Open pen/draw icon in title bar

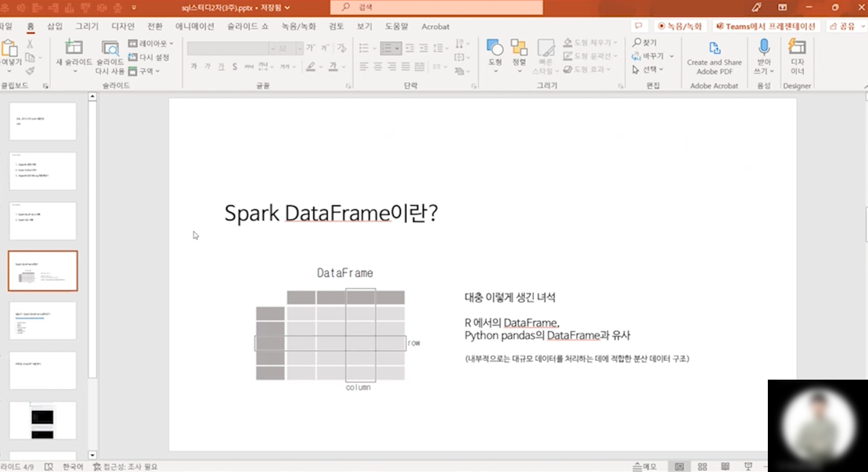pos(756,7)
